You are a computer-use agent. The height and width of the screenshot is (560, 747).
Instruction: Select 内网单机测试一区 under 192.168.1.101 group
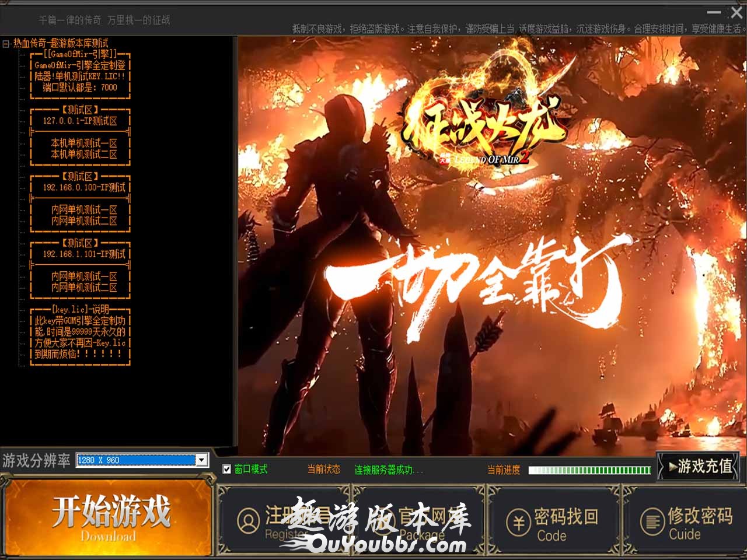tap(84, 276)
